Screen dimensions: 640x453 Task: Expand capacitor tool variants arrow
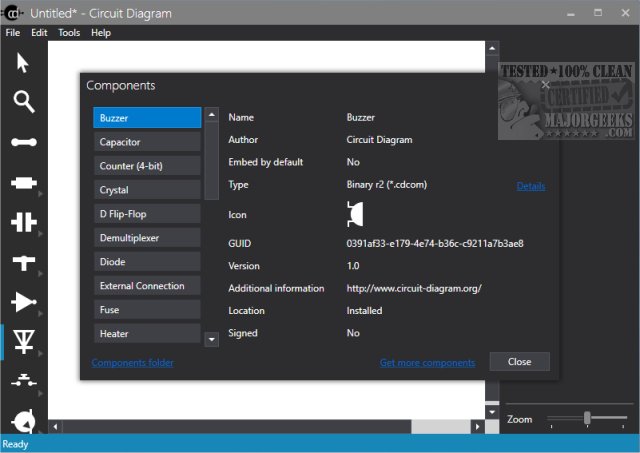[40, 234]
